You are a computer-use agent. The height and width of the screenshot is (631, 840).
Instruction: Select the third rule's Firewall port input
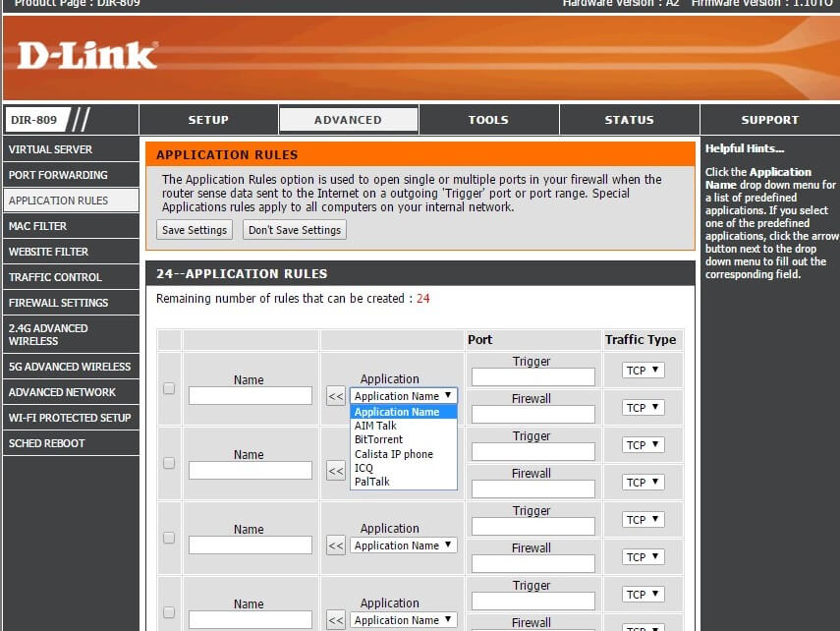[533, 563]
